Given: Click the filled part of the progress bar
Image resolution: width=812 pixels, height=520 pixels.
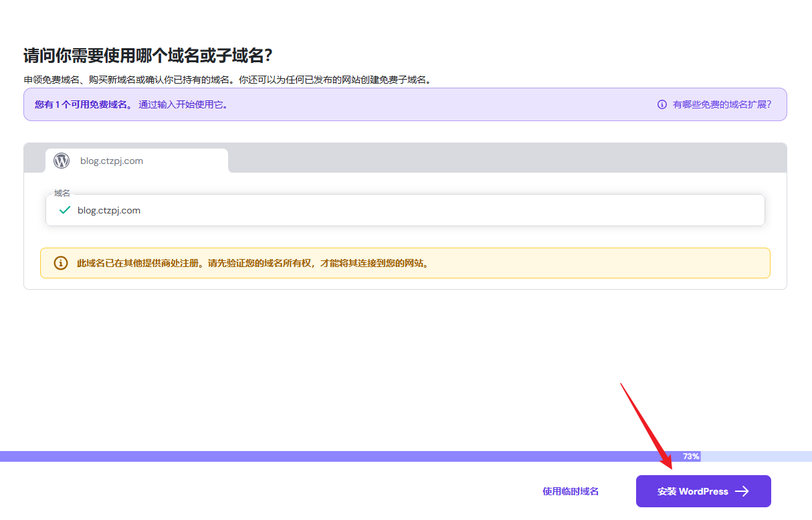Looking at the screenshot, I should (x=334, y=456).
